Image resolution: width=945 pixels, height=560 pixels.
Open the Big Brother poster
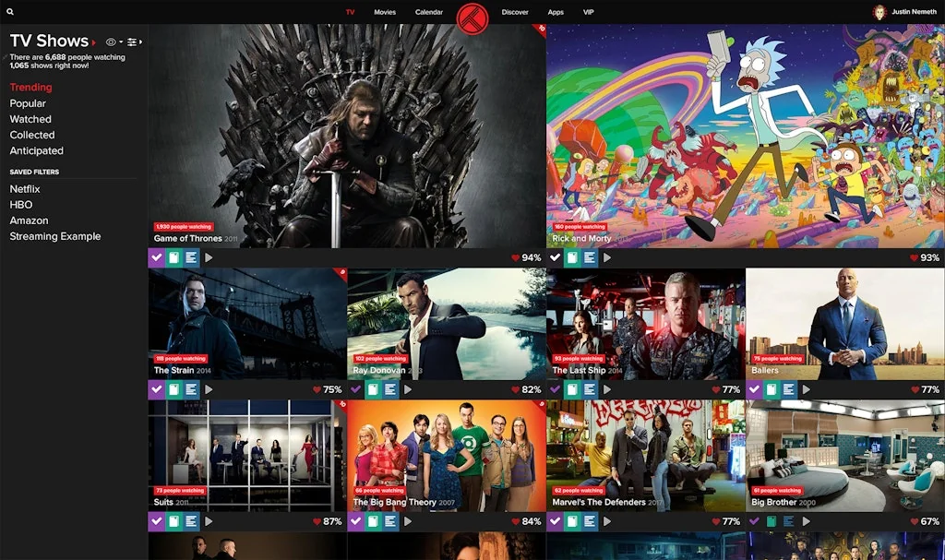[x=845, y=456]
